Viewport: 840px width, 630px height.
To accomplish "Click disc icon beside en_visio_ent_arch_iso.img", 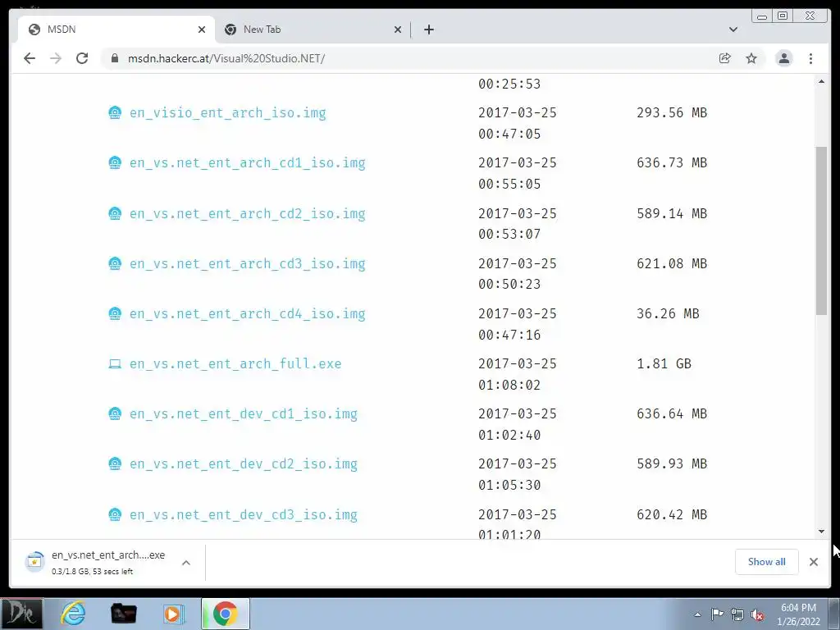I will (115, 112).
